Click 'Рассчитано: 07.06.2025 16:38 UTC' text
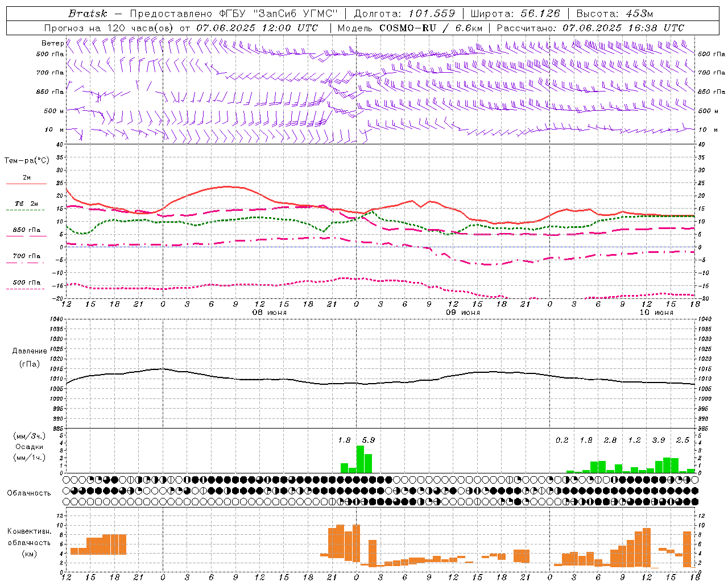The height and width of the screenshot is (582, 728). pyautogui.click(x=590, y=28)
